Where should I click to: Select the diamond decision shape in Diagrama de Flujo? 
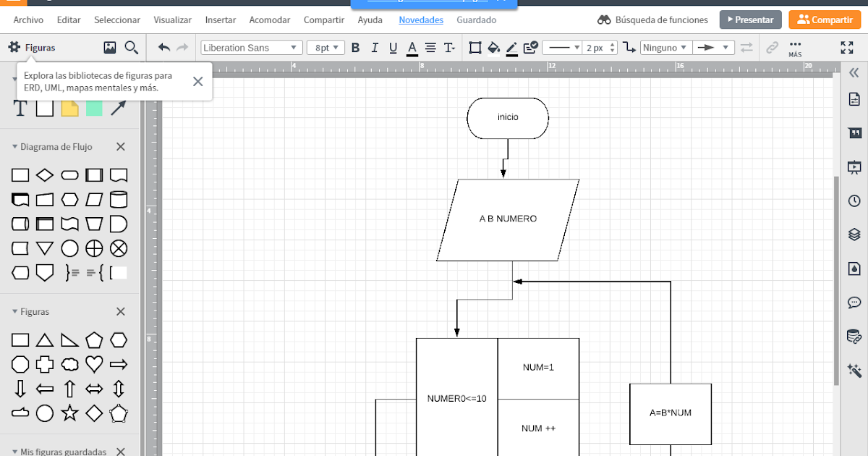coord(45,174)
